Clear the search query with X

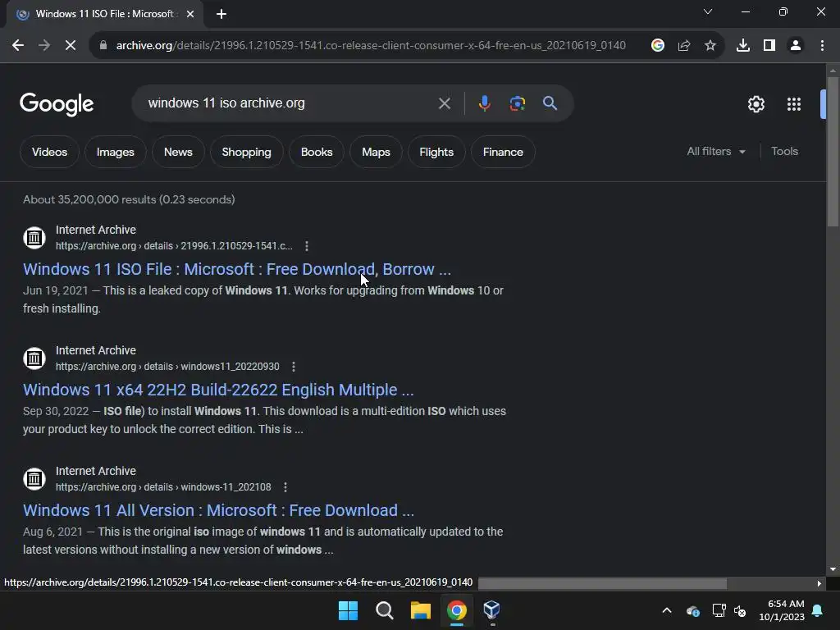[x=445, y=103]
